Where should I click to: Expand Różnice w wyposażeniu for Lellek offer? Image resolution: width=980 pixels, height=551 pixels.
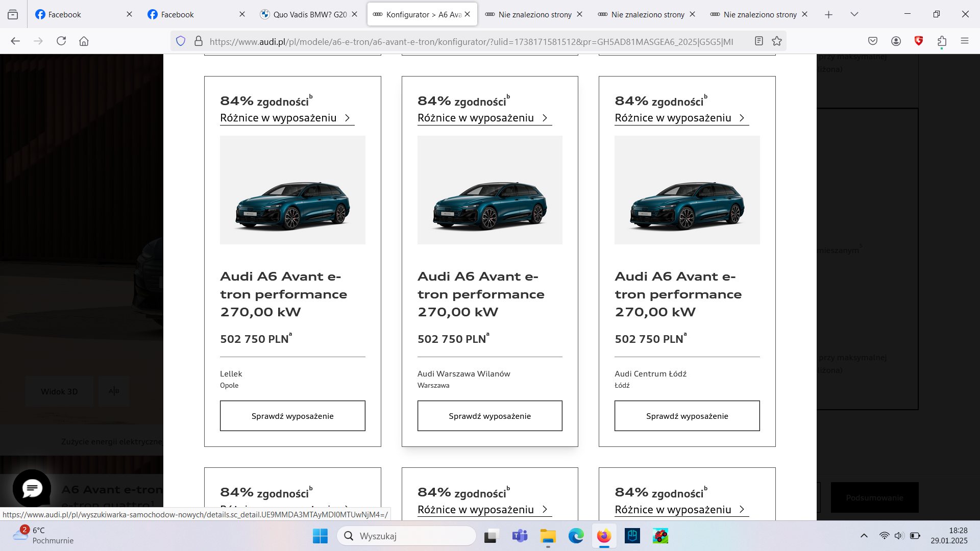pyautogui.click(x=287, y=118)
